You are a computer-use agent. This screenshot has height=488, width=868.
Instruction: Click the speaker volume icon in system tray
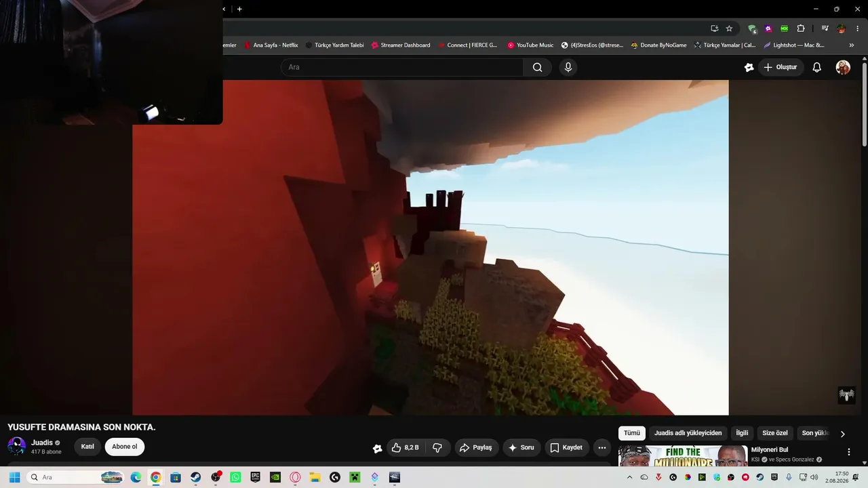pyautogui.click(x=814, y=477)
